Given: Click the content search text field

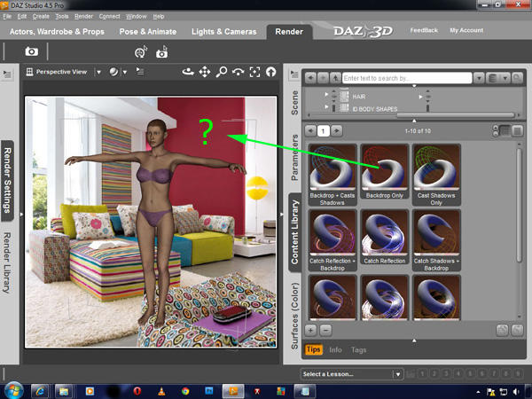Looking at the screenshot, I should [407, 78].
